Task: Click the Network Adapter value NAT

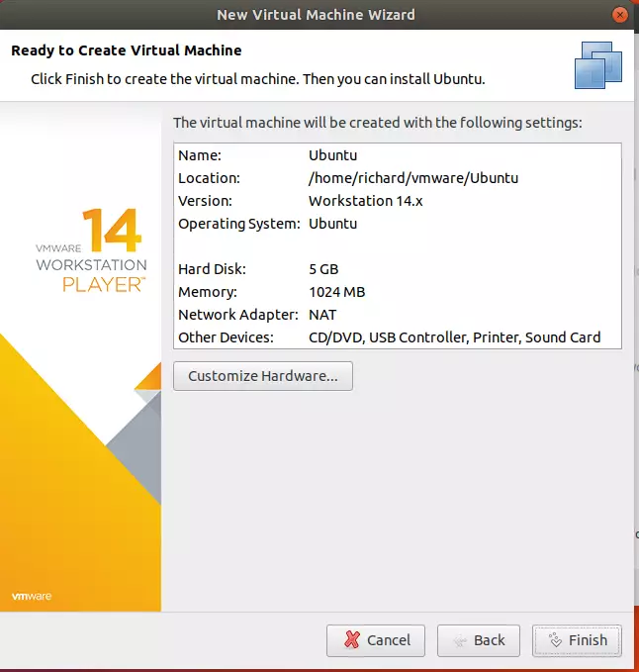Action: (x=322, y=315)
